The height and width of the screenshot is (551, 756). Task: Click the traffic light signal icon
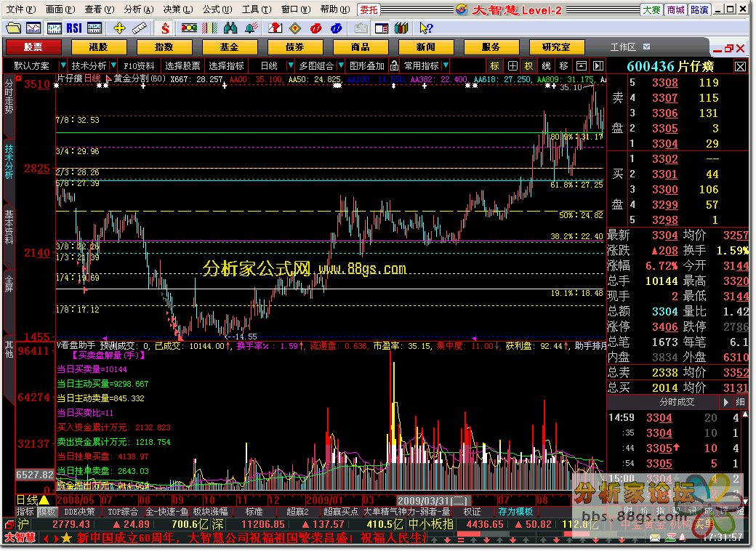pyautogui.click(x=189, y=28)
